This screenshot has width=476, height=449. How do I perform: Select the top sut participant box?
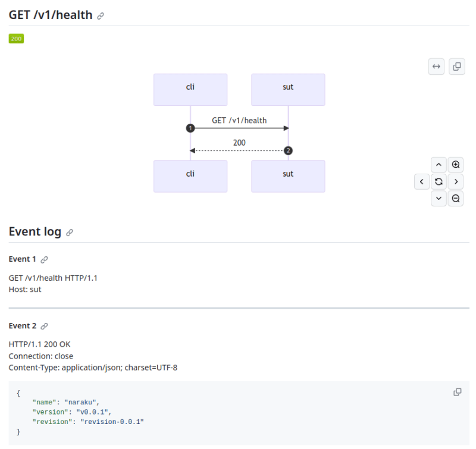click(x=288, y=90)
